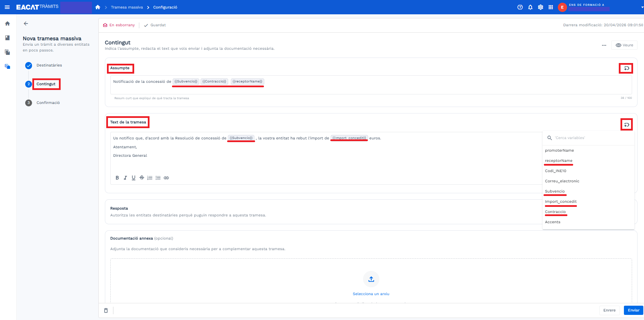
Task: Delete draft with trash icon
Action: click(x=106, y=310)
